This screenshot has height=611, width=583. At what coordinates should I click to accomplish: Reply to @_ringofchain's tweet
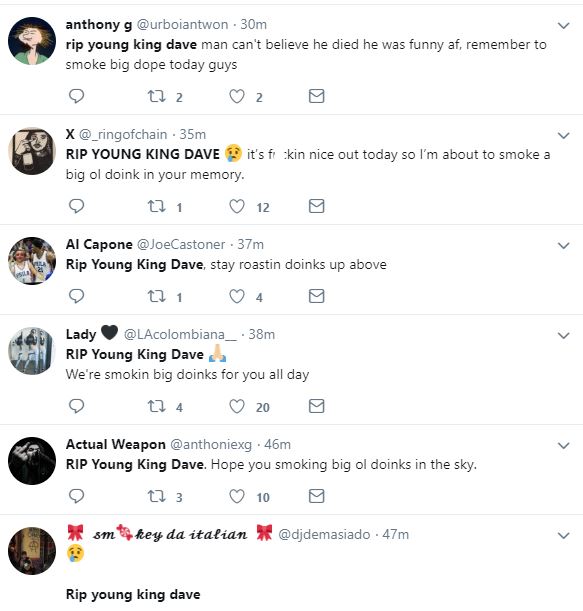[76, 206]
